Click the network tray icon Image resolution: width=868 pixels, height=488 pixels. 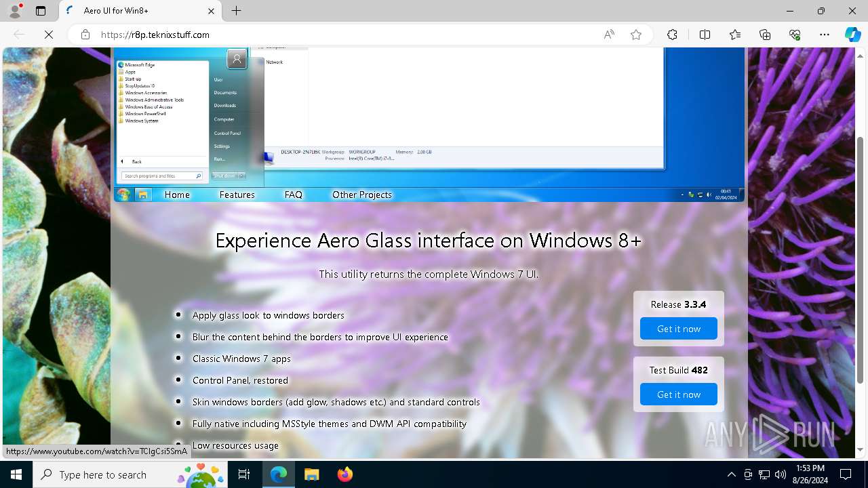(764, 474)
